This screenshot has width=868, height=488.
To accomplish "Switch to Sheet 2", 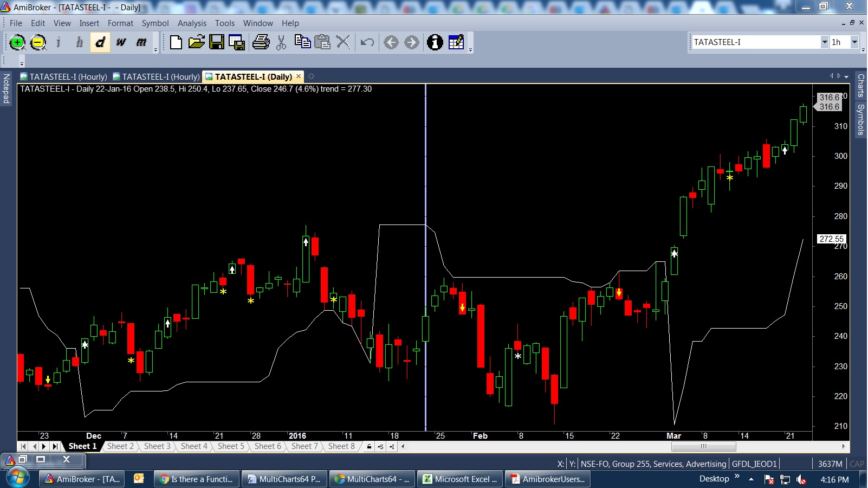I will coord(120,446).
